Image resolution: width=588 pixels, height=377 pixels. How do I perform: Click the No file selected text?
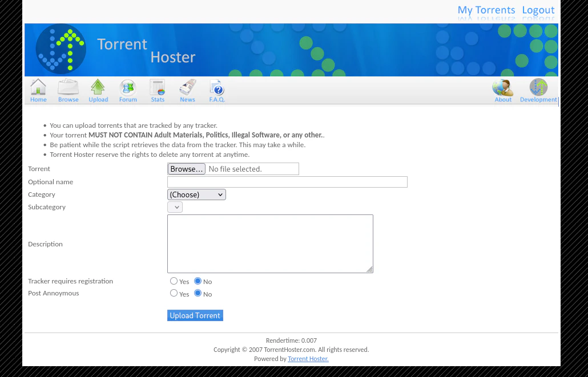click(235, 169)
